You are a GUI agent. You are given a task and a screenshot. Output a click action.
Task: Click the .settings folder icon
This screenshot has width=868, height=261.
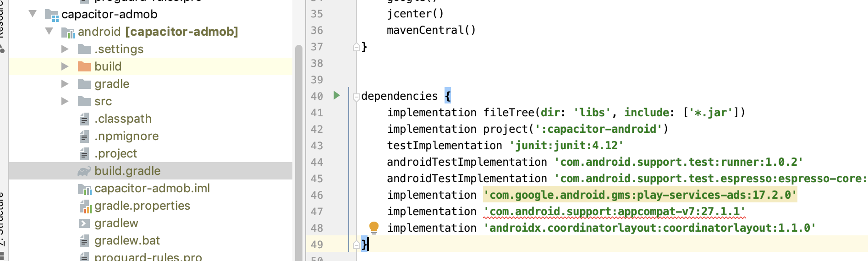click(84, 49)
